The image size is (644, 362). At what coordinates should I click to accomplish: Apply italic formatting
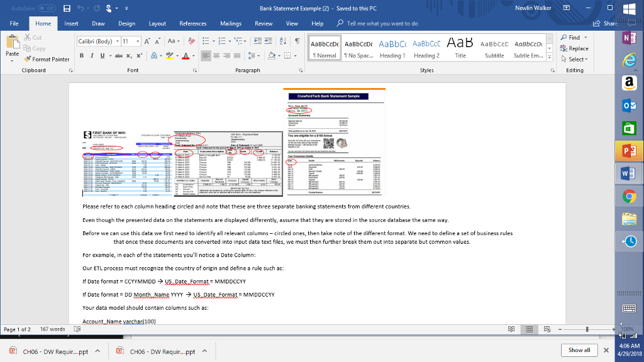pyautogui.click(x=91, y=55)
